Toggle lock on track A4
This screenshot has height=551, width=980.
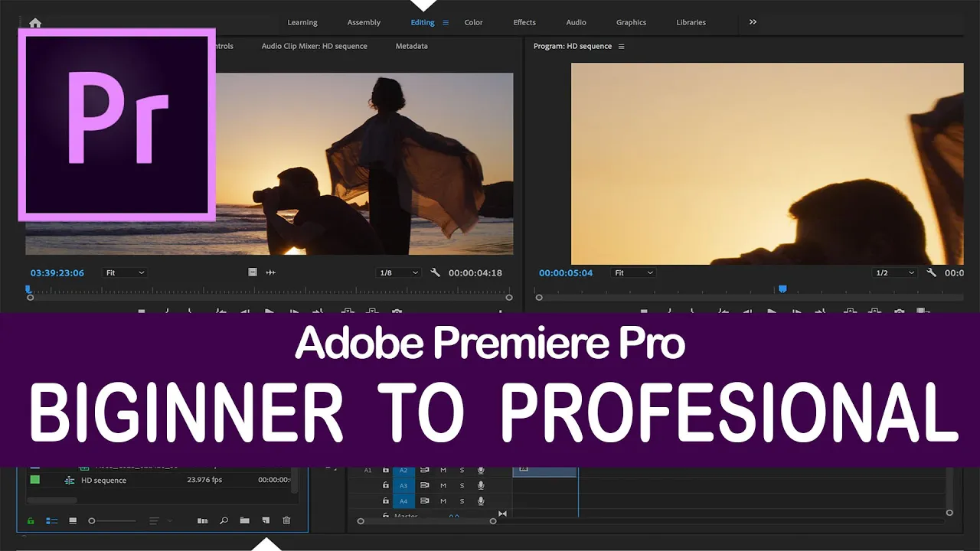pyautogui.click(x=386, y=501)
